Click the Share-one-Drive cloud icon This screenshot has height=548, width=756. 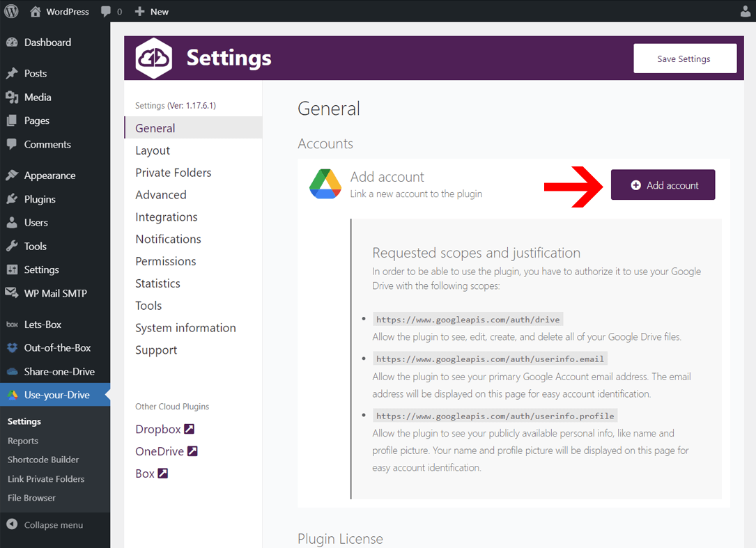click(x=12, y=372)
